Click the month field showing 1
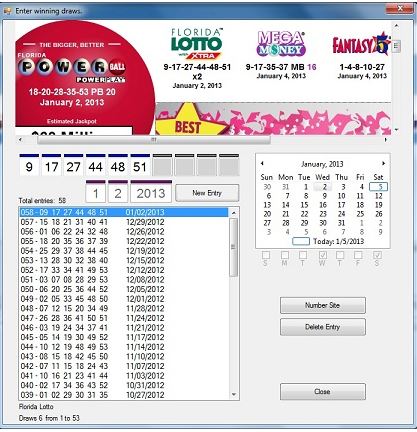This screenshot has height=432, width=417. (96, 192)
